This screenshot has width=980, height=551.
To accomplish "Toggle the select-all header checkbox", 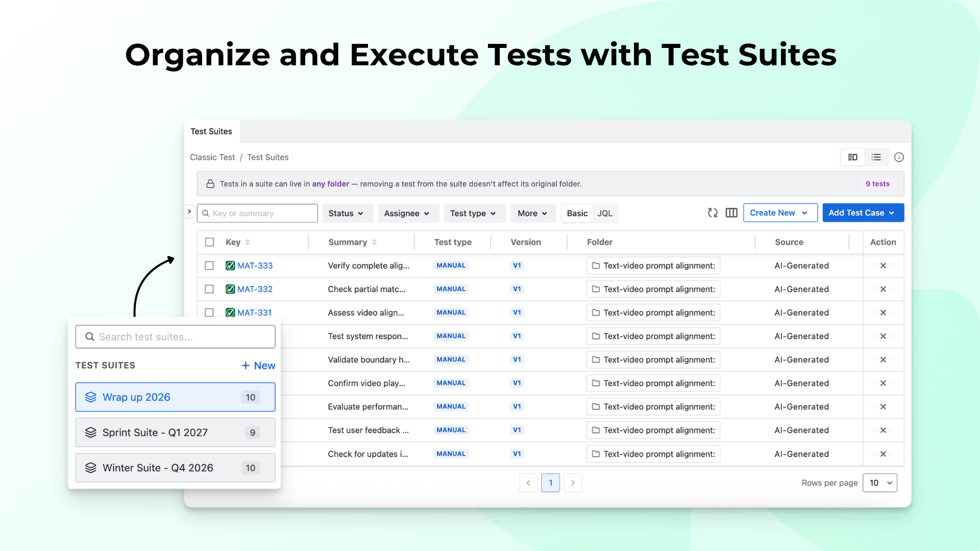I will pyautogui.click(x=209, y=242).
